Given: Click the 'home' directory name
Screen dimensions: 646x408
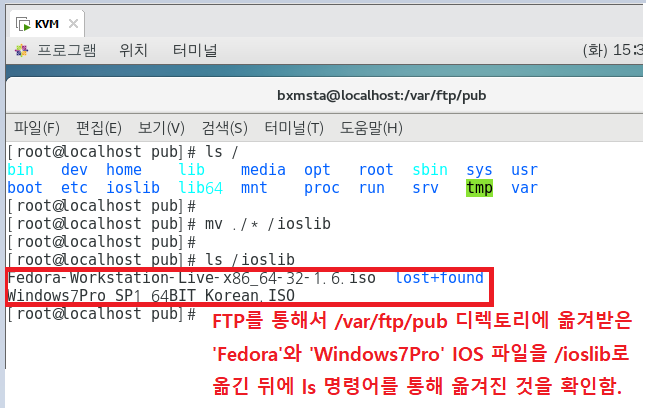Looking at the screenshot, I should pos(124,170).
